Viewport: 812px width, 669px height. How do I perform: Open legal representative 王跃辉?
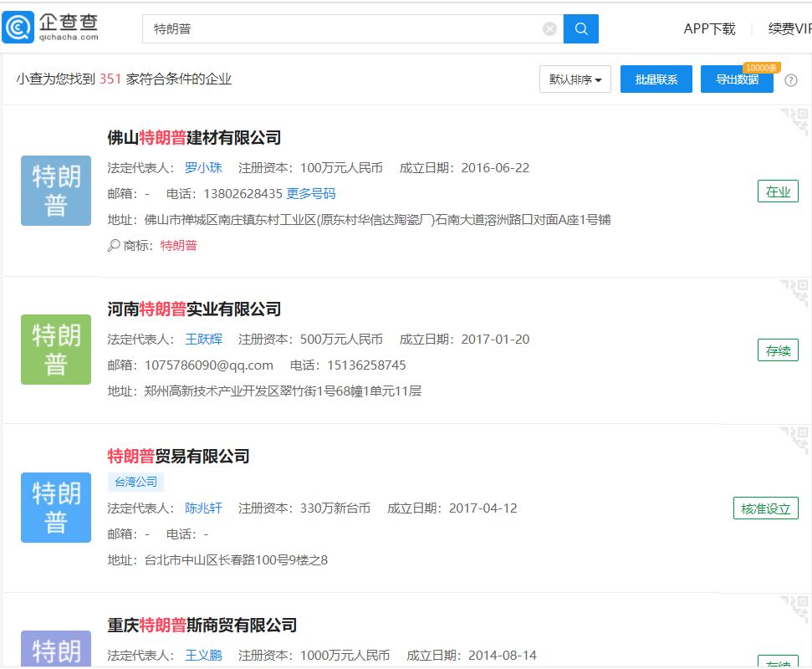coord(203,340)
